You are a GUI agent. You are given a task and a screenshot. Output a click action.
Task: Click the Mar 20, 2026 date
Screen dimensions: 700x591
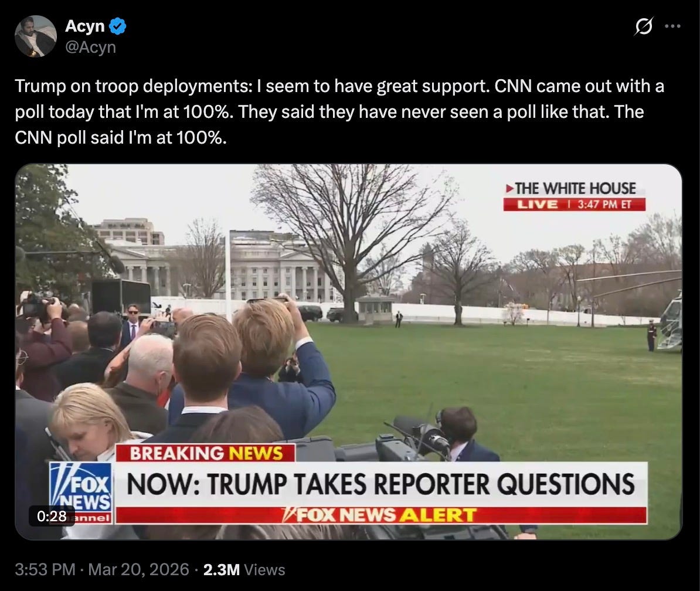pos(138,569)
